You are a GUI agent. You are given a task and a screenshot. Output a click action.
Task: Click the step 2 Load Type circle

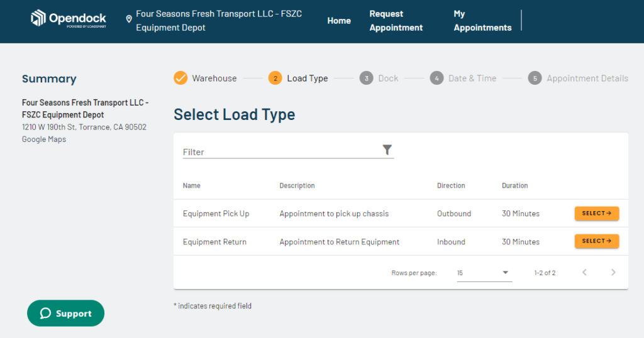(275, 78)
